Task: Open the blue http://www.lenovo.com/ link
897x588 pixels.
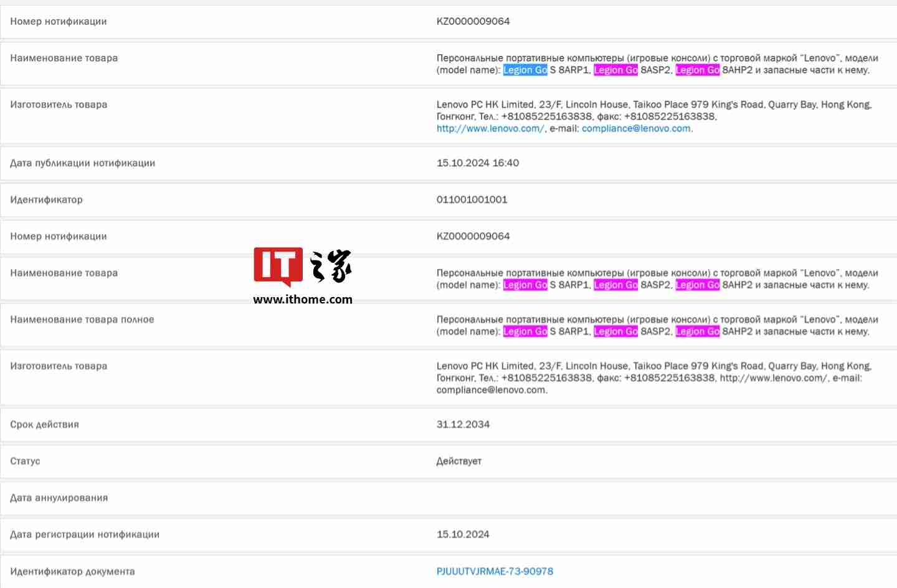Action: pyautogui.click(x=491, y=128)
